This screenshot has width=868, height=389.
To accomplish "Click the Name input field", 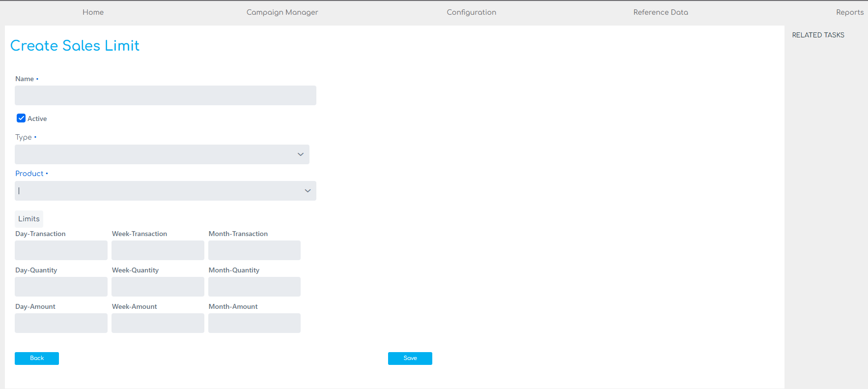I will pyautogui.click(x=165, y=95).
